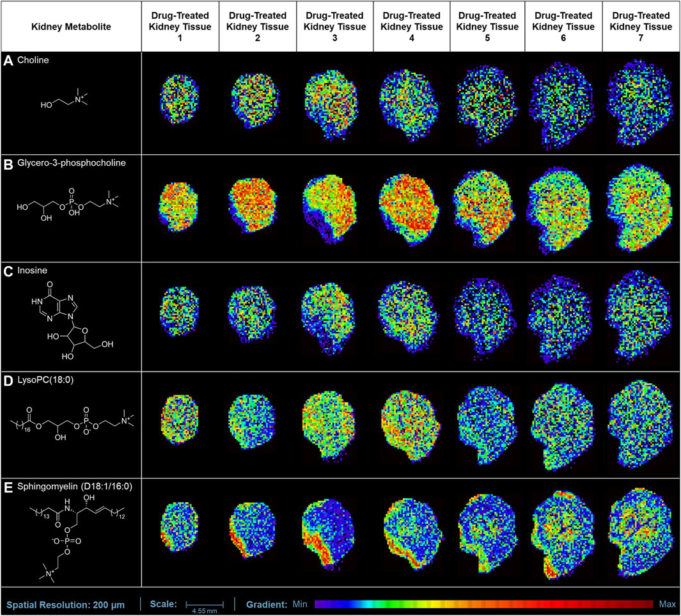Click the Choline image for kidney tissue 7
The height and width of the screenshot is (616, 681).
pos(639,102)
